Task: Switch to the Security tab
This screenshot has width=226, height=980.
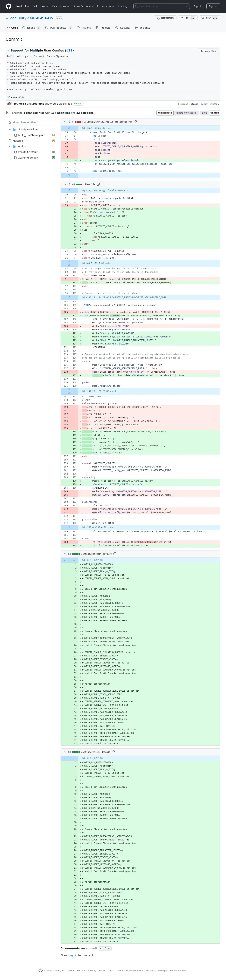Action: 123,28
